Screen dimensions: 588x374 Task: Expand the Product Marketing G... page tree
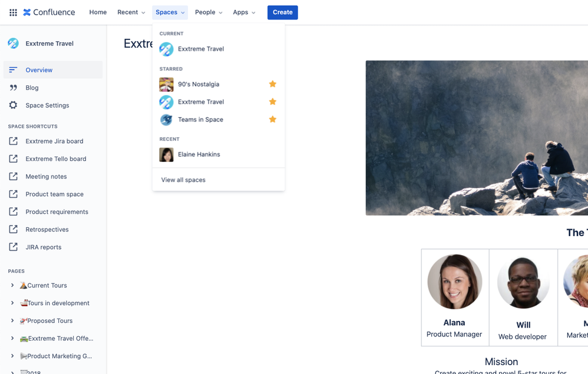[x=12, y=356]
